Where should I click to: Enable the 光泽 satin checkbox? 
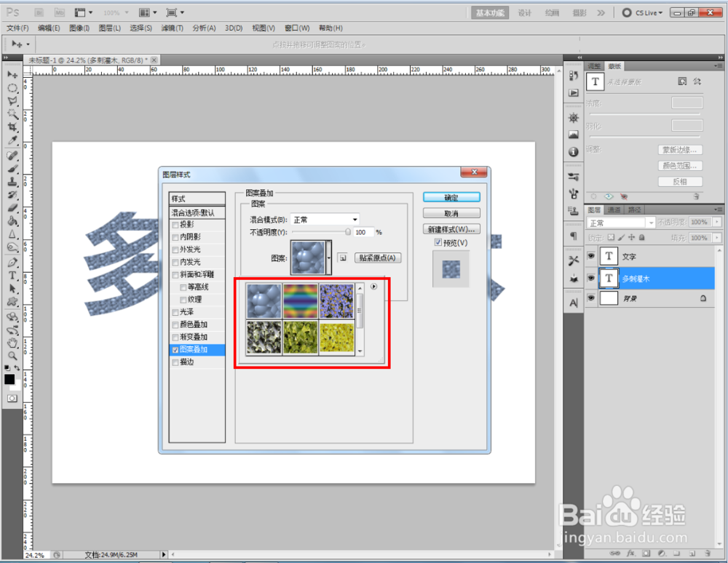click(x=175, y=313)
